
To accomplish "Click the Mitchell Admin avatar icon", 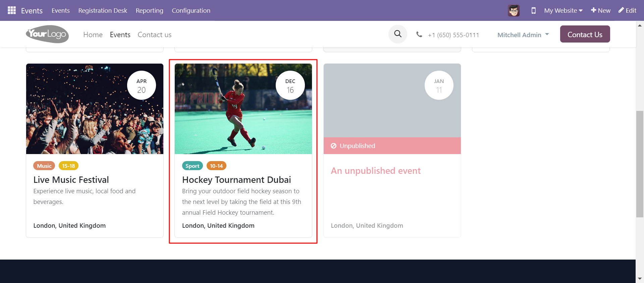I will pyautogui.click(x=514, y=10).
